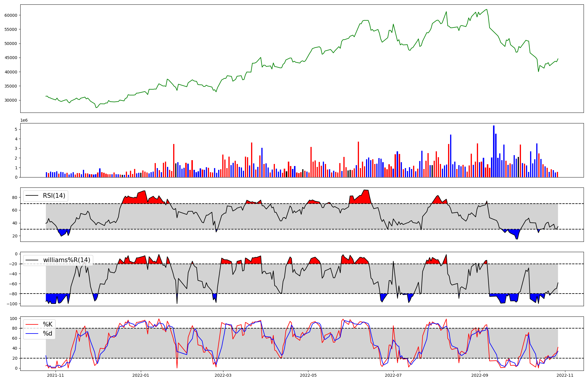Click the blue %d legend line swatch
This screenshot has width=588, height=382.
[x=32, y=334]
